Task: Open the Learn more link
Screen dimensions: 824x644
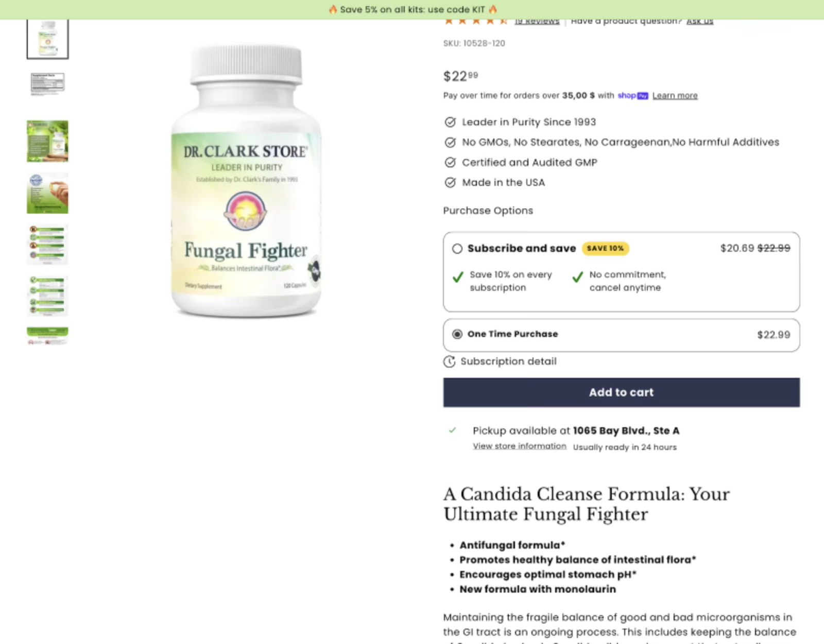Action: [x=675, y=96]
